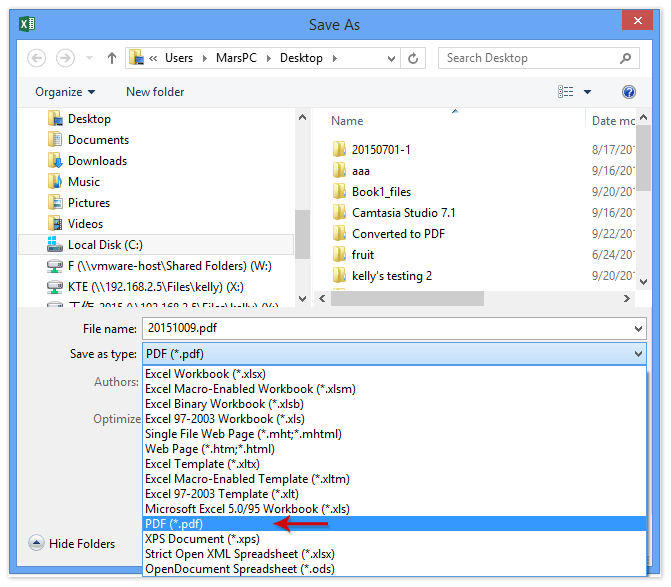671x587 pixels.
Task: Click the File name text field
Action: [x=387, y=329]
